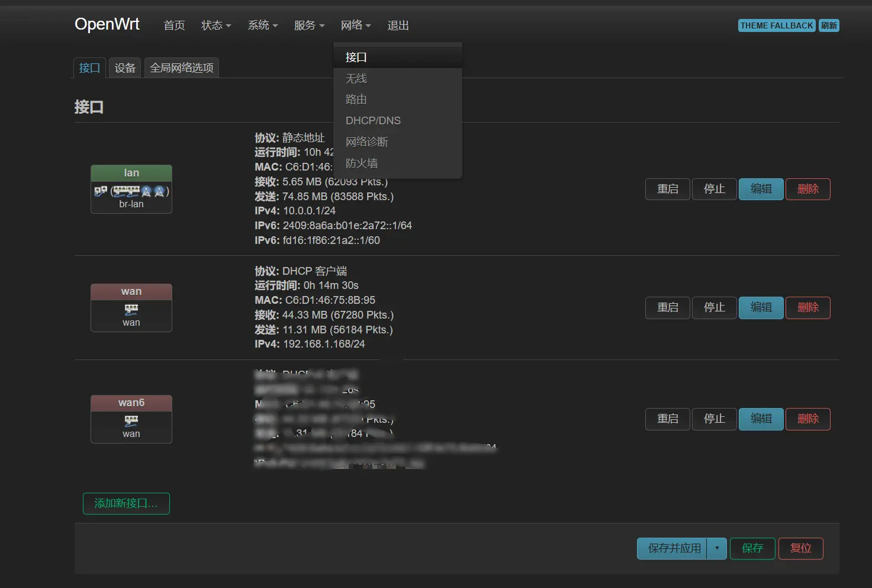This screenshot has width=872, height=588.
Task: Expand the 状态 menu in navbar
Action: pos(216,25)
